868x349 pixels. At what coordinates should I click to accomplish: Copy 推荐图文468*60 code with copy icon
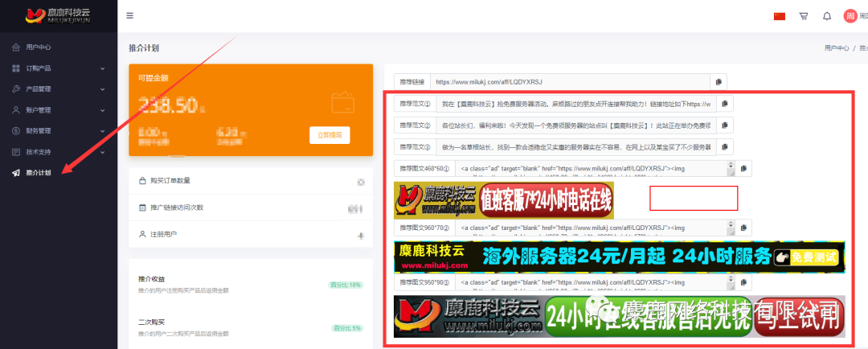pos(743,168)
